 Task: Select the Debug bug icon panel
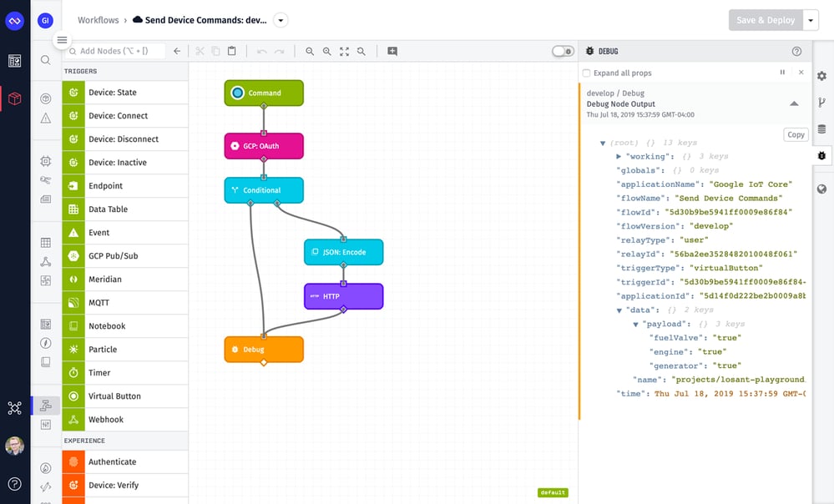click(821, 156)
